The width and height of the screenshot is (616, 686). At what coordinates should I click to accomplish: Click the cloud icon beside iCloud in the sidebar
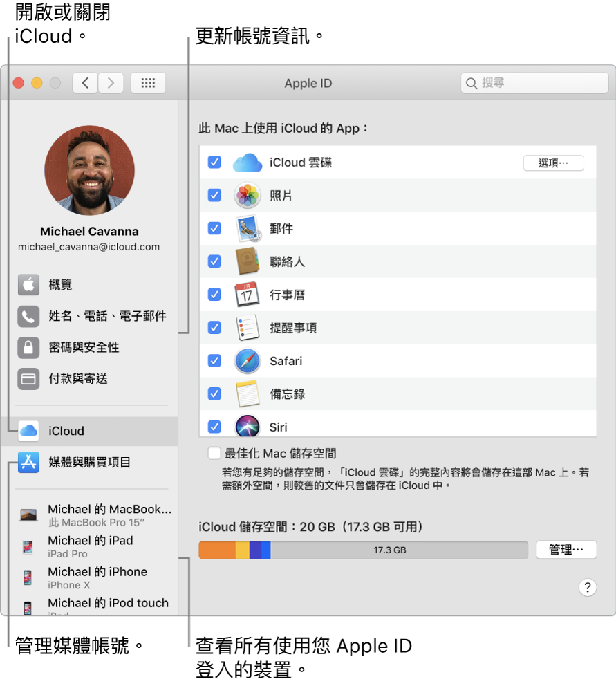pos(28,431)
